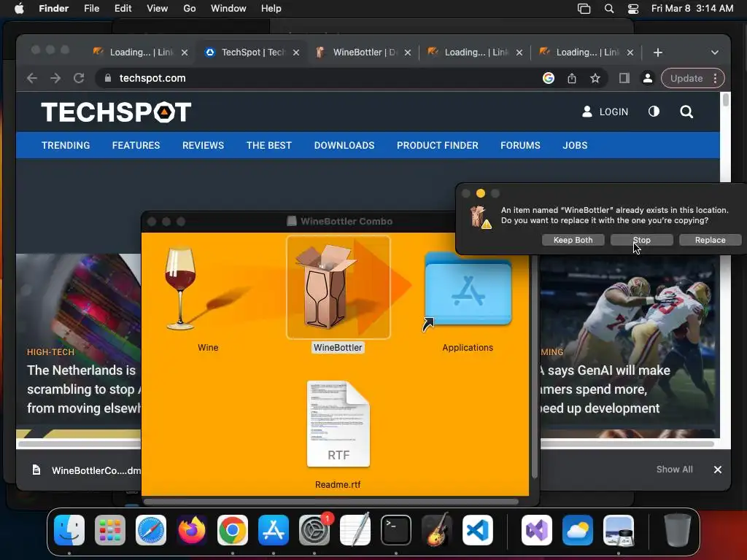Toggle TechSpot dark/light theme
Viewport: 747px width, 560px height.
[654, 112]
